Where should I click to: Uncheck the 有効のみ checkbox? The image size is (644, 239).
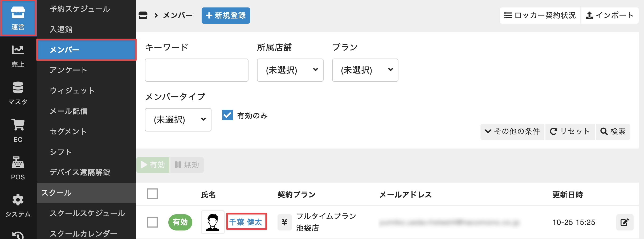pyautogui.click(x=227, y=115)
